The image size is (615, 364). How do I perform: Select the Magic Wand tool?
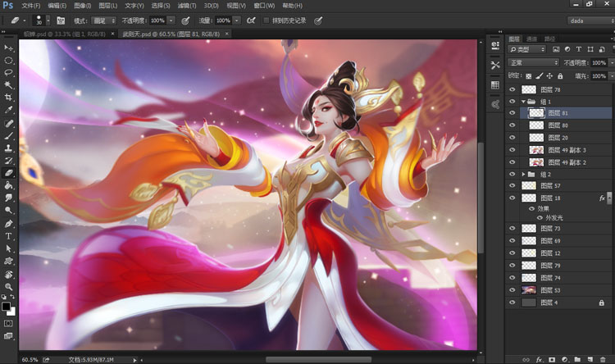[8, 84]
